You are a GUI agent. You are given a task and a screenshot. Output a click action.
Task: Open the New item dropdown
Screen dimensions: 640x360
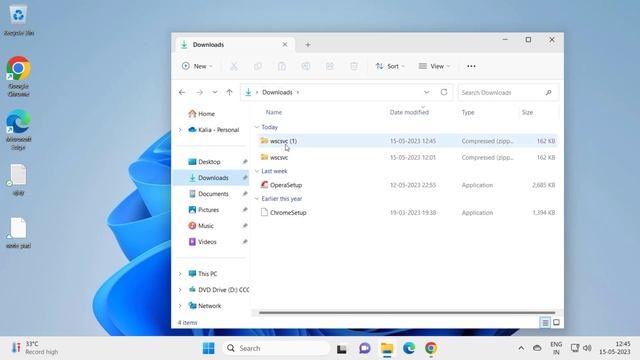tap(198, 66)
